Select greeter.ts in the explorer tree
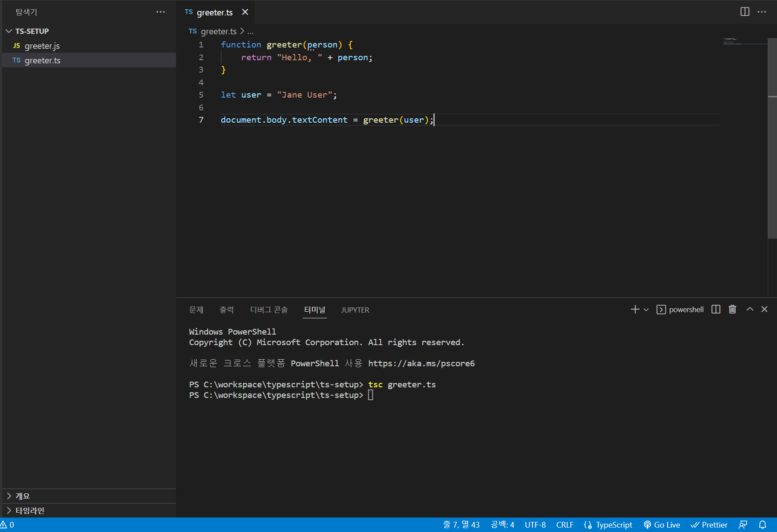Viewport: 777px width, 532px height. pyautogui.click(x=89, y=60)
